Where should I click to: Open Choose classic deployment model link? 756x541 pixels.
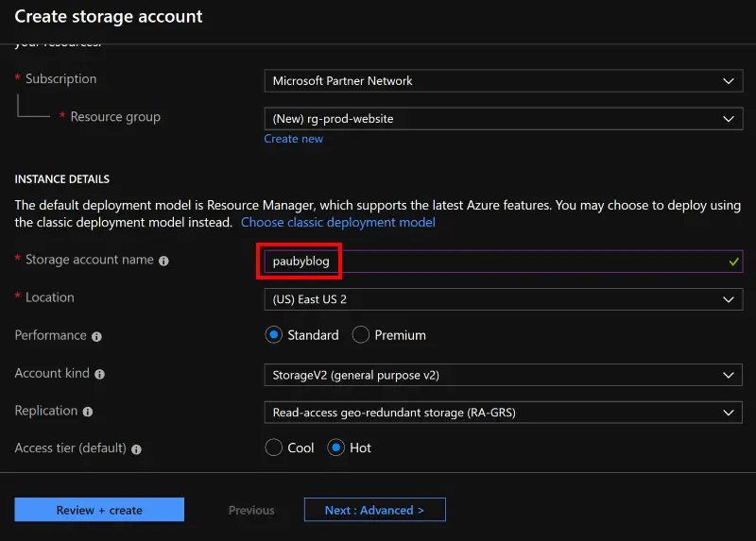click(x=338, y=222)
